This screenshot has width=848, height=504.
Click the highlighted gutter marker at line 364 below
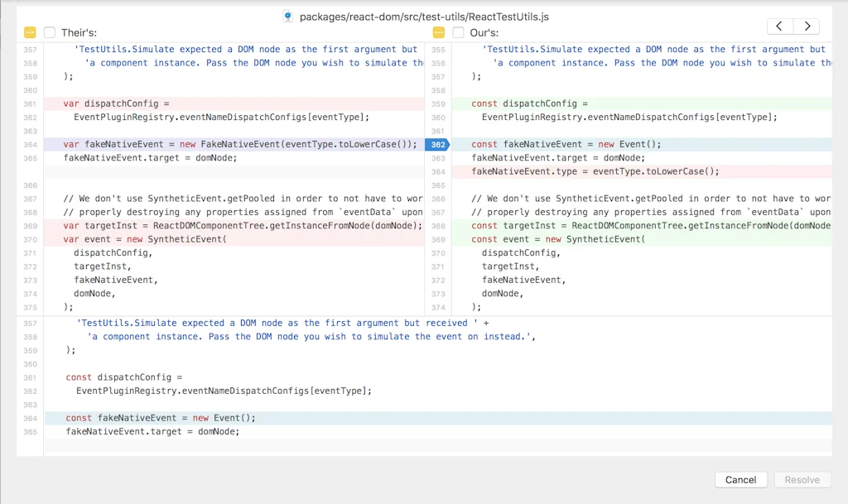tap(30, 418)
